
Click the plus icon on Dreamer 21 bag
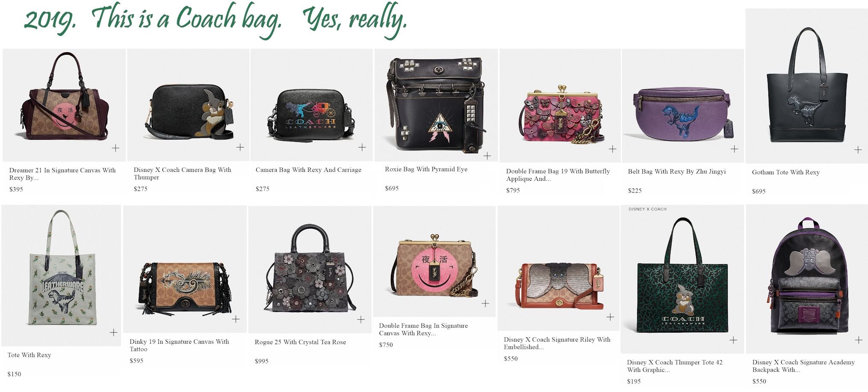click(x=115, y=148)
